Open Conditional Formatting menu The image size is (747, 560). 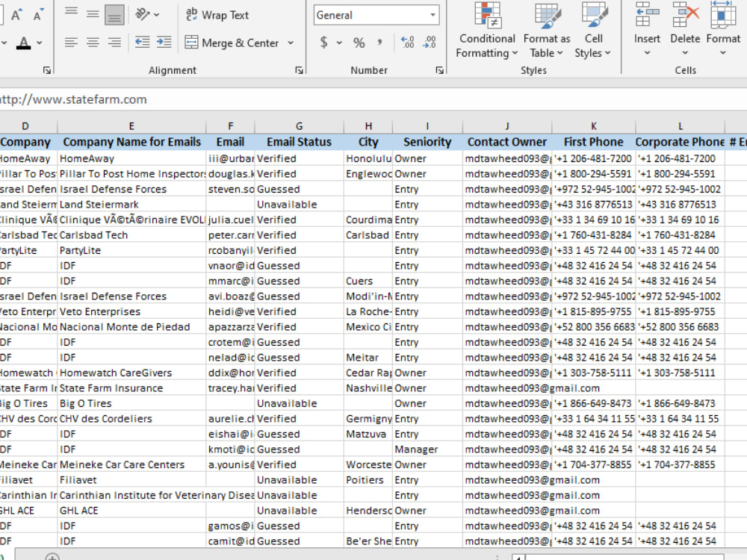[487, 31]
